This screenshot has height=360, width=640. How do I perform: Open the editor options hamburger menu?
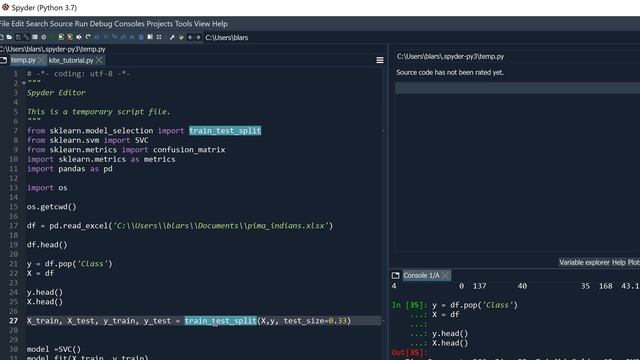tap(380, 60)
